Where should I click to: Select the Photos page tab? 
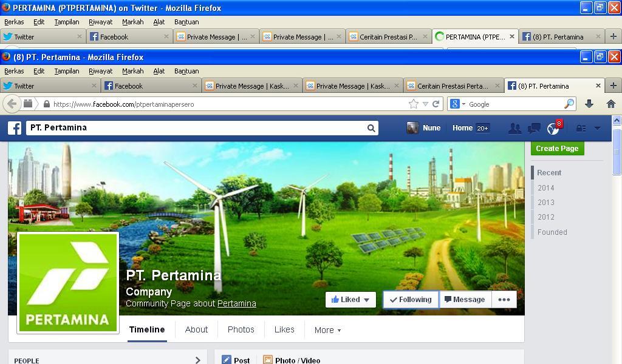point(241,329)
